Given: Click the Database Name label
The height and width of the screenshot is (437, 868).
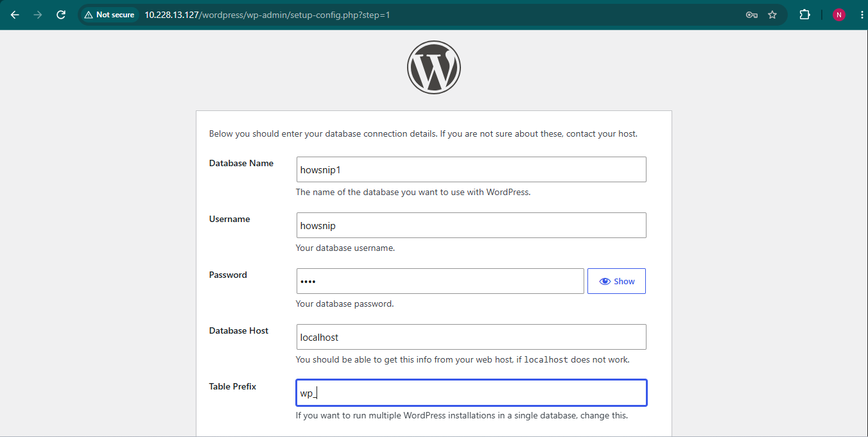Looking at the screenshot, I should 241,163.
